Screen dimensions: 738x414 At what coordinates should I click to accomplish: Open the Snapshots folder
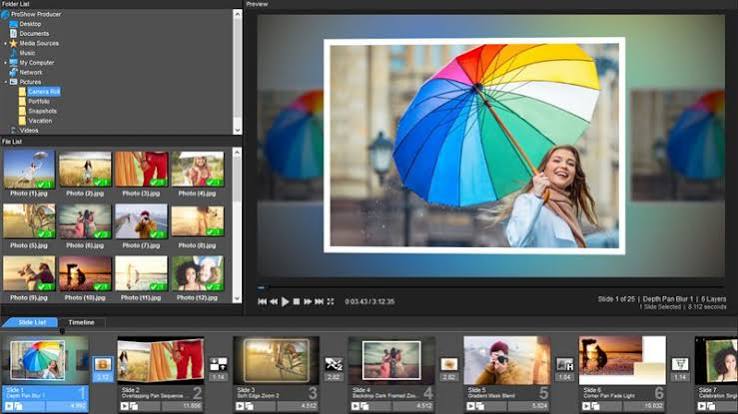click(42, 111)
